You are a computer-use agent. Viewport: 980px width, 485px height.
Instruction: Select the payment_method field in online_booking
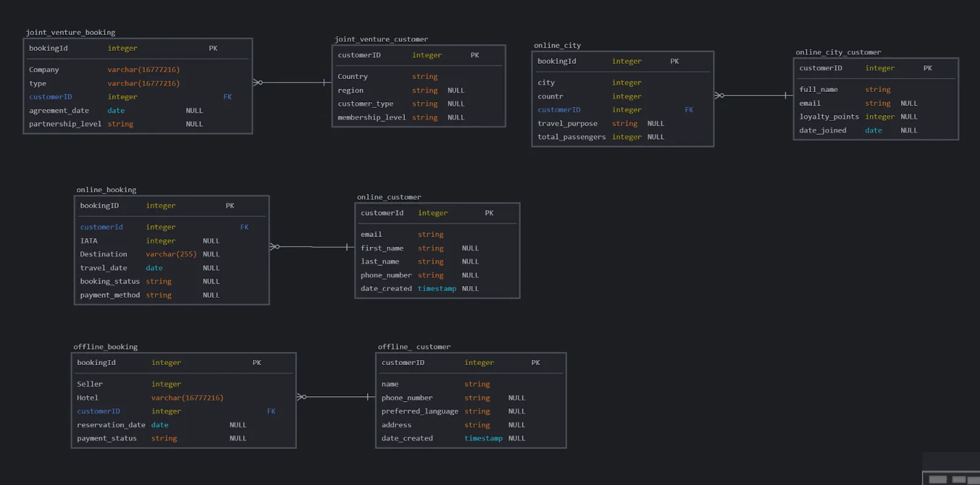click(110, 295)
